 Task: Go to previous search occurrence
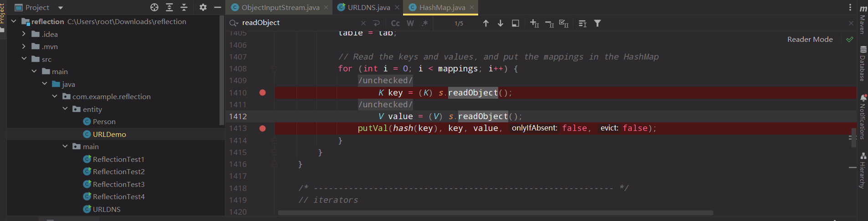[486, 23]
